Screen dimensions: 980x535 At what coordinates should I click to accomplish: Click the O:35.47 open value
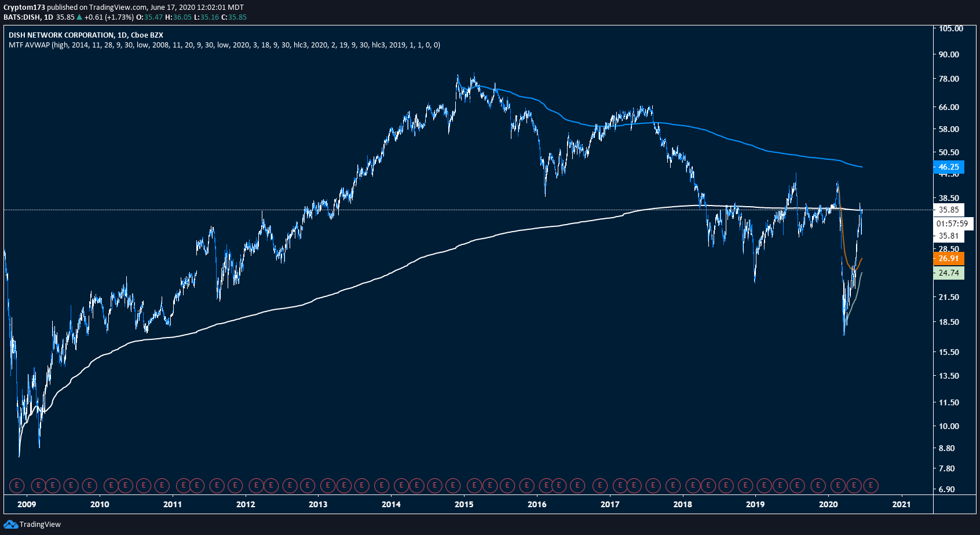tap(149, 17)
